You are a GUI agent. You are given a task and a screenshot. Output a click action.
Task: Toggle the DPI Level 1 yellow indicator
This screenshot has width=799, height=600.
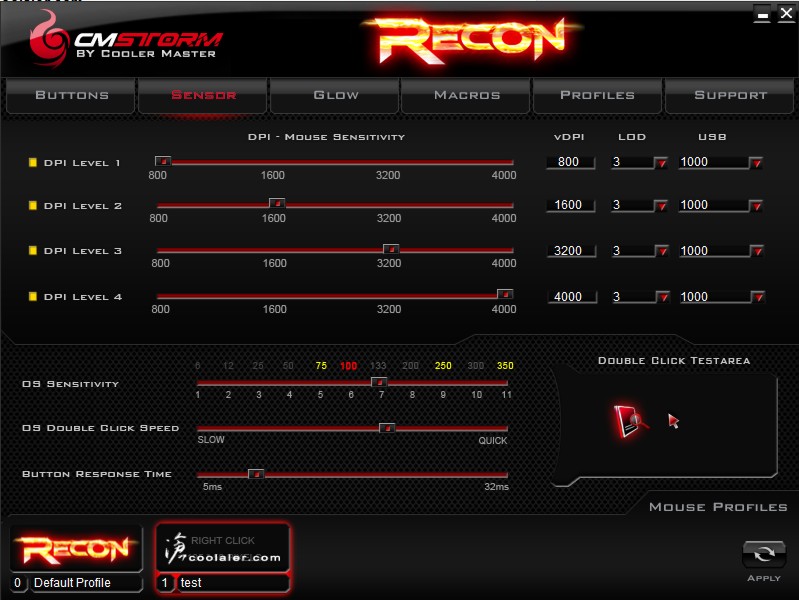[x=33, y=163]
